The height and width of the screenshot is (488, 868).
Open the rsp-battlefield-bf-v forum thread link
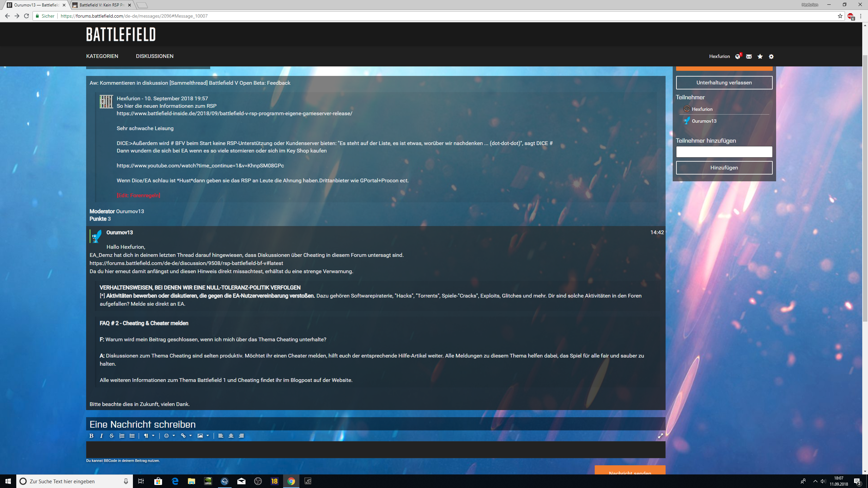[186, 263]
